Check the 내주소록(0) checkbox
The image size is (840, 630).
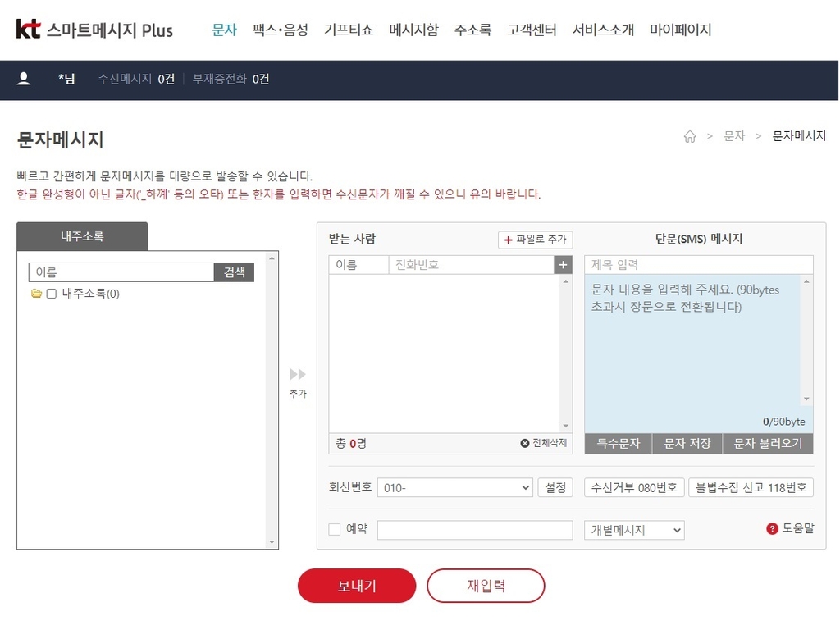[52, 294]
